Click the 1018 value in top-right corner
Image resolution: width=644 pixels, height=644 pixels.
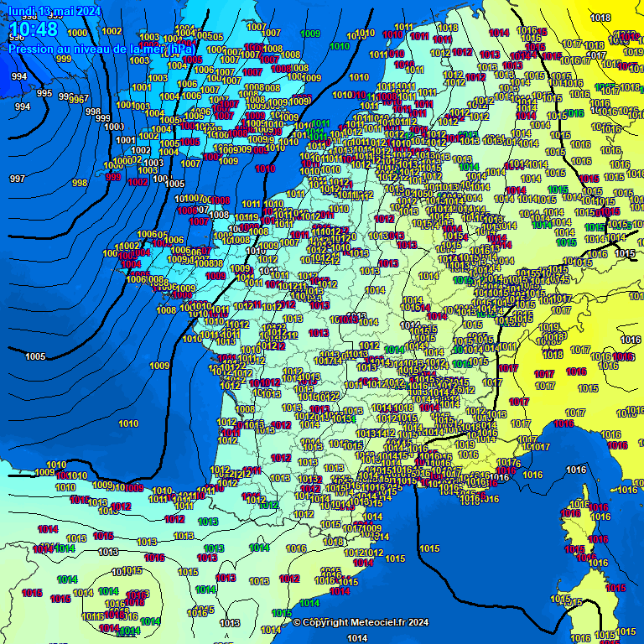(x=600, y=18)
